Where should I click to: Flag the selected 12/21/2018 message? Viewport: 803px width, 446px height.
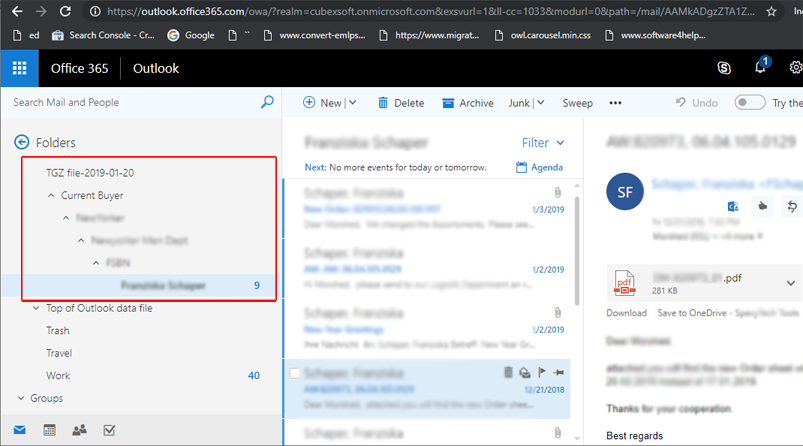click(542, 372)
